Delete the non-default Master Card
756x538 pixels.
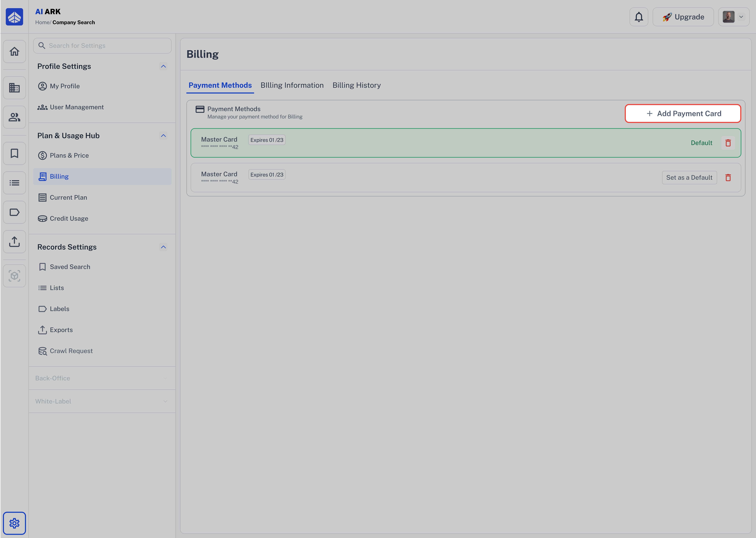pos(728,178)
